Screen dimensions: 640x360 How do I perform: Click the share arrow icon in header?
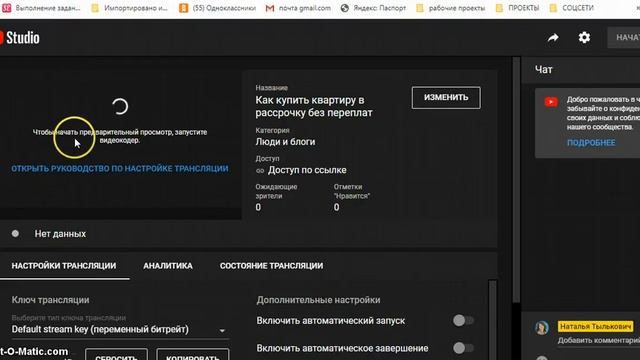553,38
